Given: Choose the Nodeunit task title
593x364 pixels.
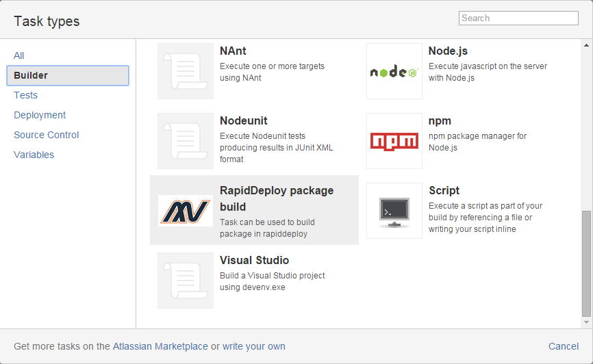Looking at the screenshot, I should (244, 120).
